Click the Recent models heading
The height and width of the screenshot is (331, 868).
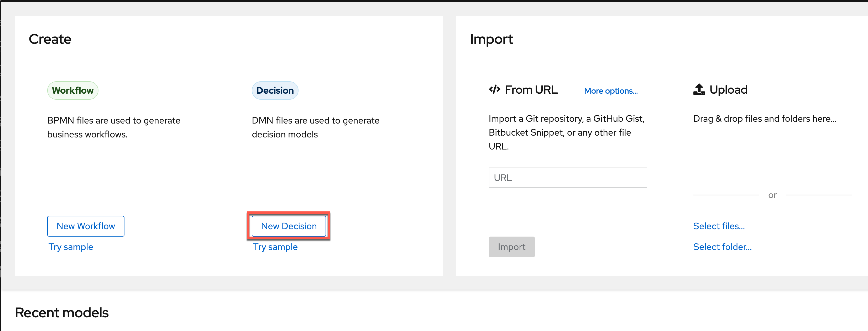pyautogui.click(x=62, y=312)
